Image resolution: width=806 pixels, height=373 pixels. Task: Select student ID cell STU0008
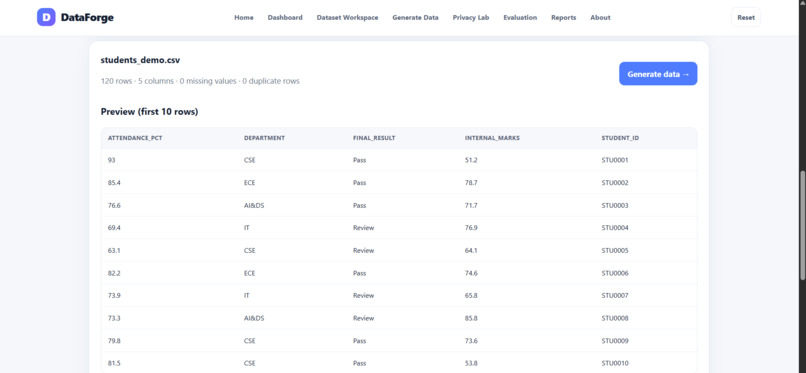pos(615,319)
